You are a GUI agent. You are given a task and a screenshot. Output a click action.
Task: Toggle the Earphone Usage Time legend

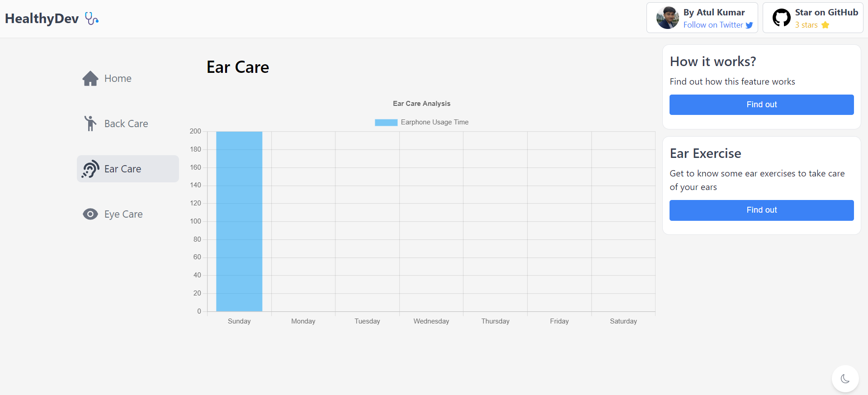point(421,122)
